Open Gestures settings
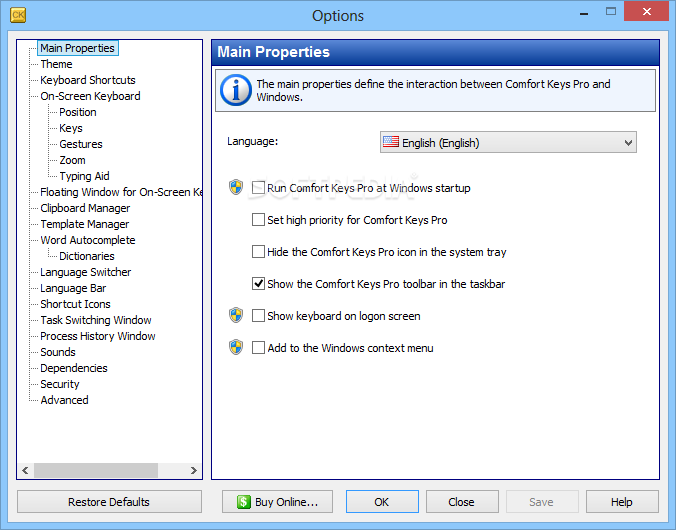 [x=81, y=144]
